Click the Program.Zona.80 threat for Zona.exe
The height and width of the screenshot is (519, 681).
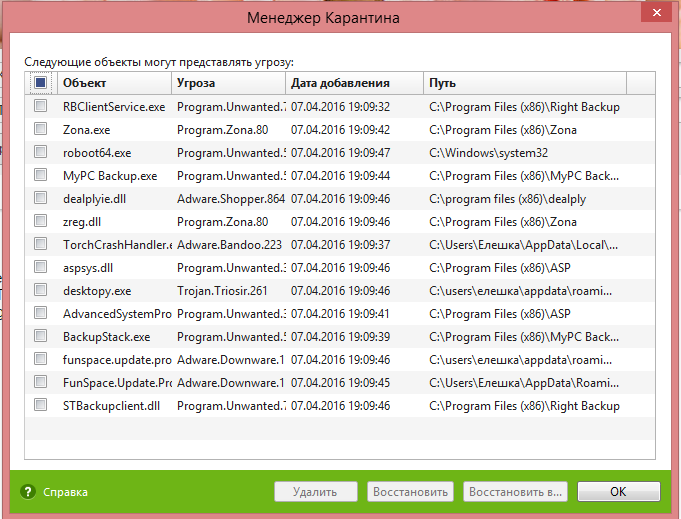222,130
